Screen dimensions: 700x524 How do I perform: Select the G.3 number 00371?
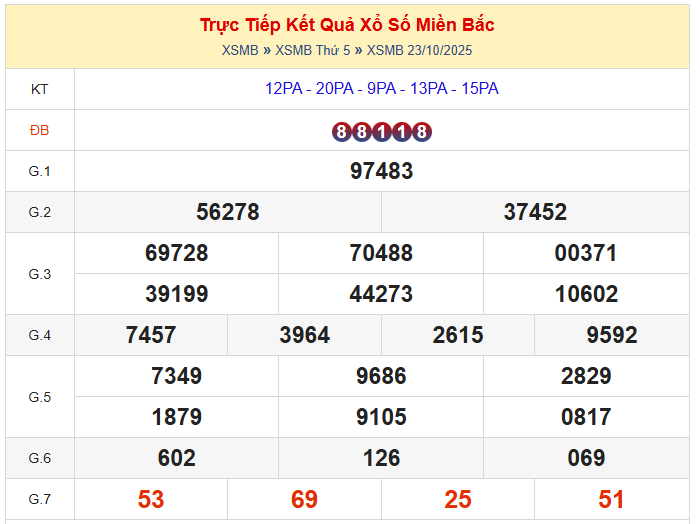coord(586,253)
